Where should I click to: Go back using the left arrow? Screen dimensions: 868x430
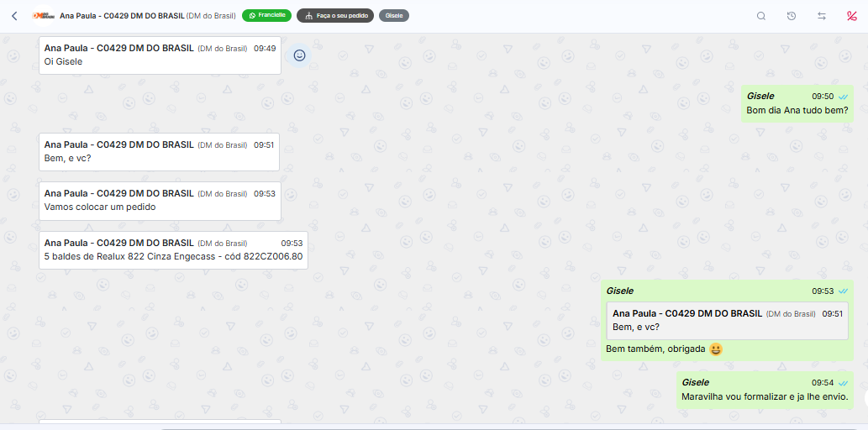point(14,16)
